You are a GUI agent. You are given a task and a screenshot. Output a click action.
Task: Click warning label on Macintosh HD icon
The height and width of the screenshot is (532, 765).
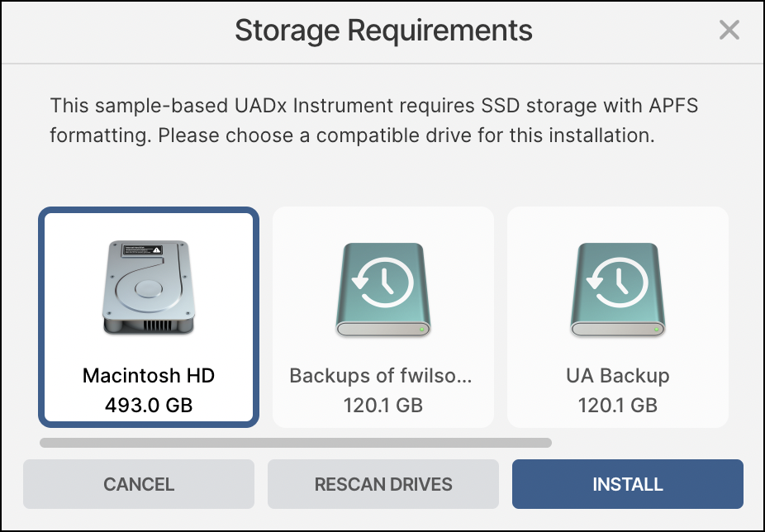pos(142,251)
